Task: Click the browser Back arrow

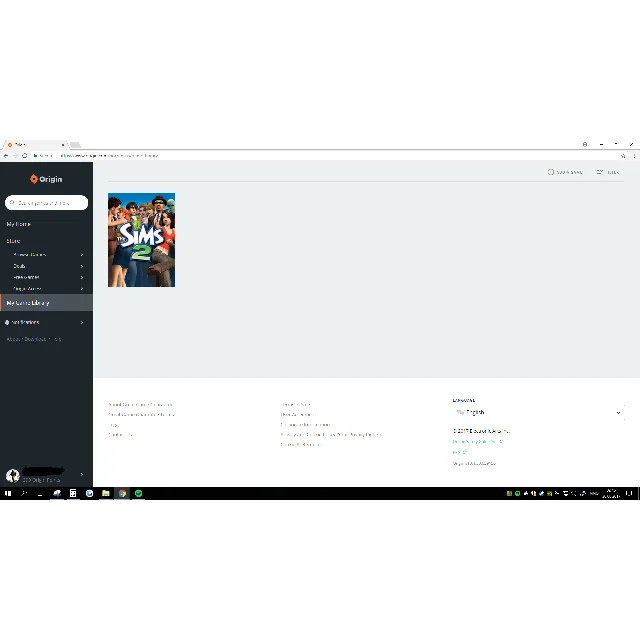Action: 6,156
